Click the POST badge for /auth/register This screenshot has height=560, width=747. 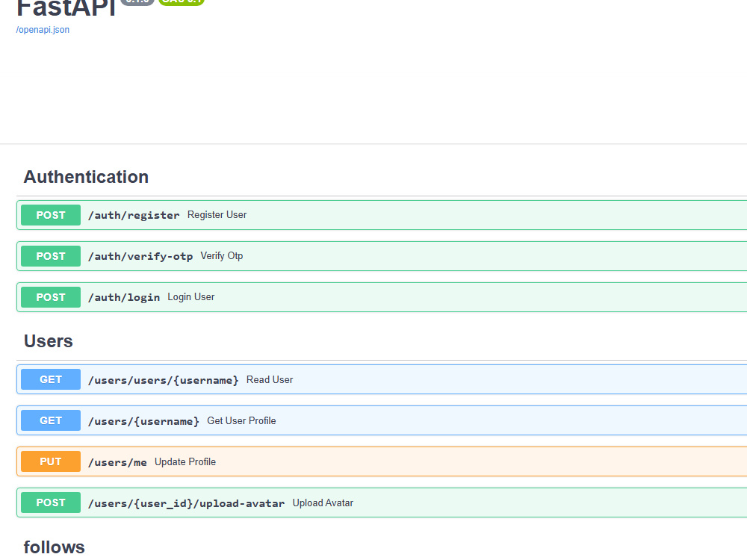[51, 215]
